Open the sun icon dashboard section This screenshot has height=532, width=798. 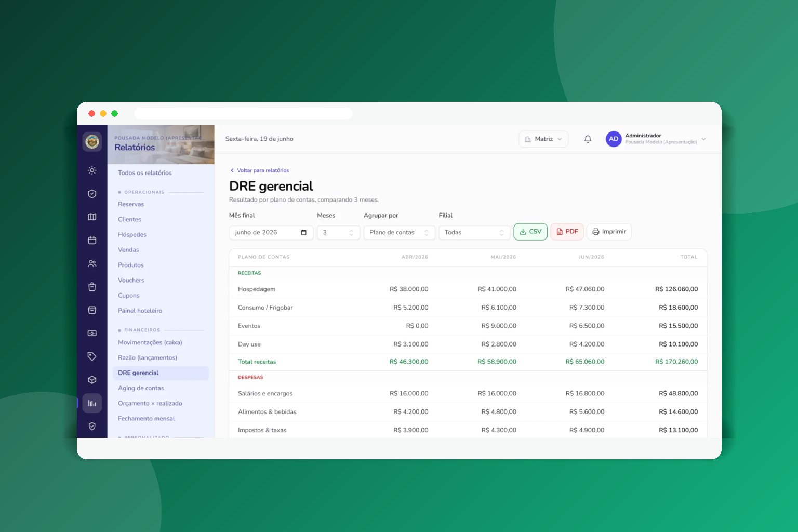tap(92, 170)
